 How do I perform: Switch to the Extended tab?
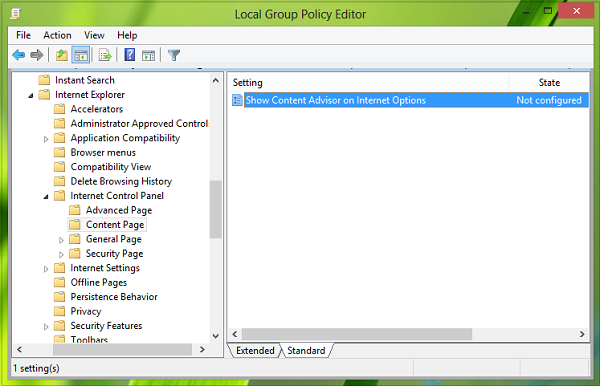(x=255, y=350)
